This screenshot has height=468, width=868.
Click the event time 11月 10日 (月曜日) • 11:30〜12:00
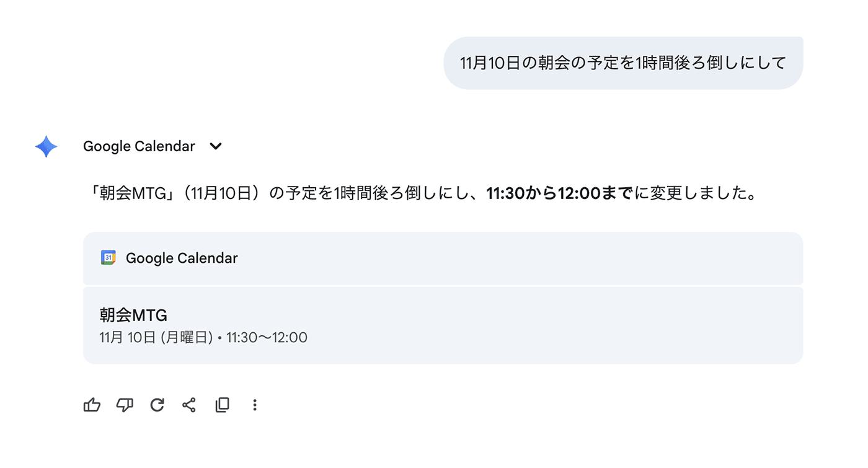(203, 338)
